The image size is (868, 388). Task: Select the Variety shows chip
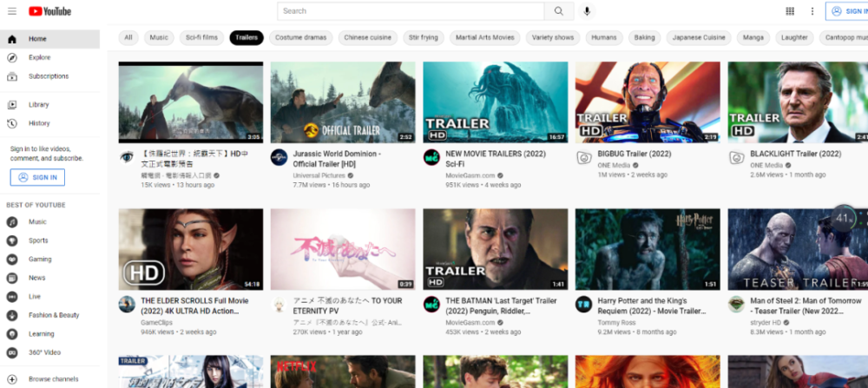(553, 37)
